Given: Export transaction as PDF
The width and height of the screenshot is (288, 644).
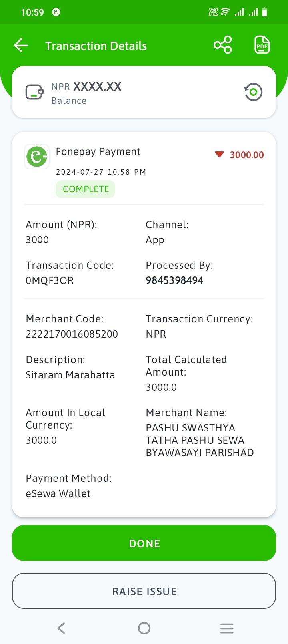Looking at the screenshot, I should point(262,45).
